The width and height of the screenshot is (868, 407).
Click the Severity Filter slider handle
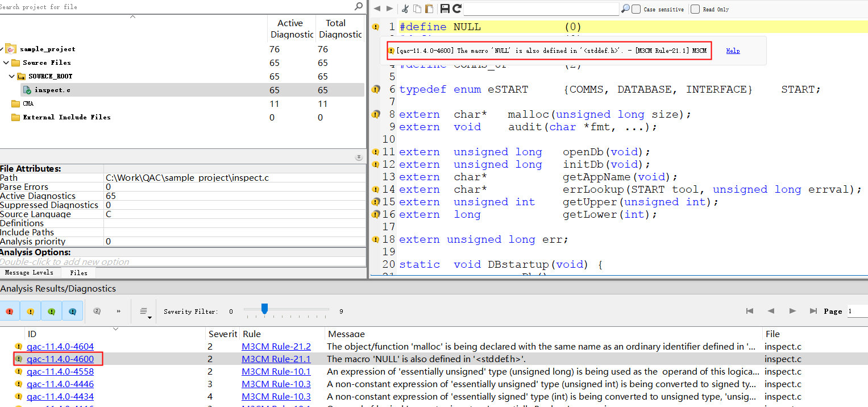tap(264, 308)
